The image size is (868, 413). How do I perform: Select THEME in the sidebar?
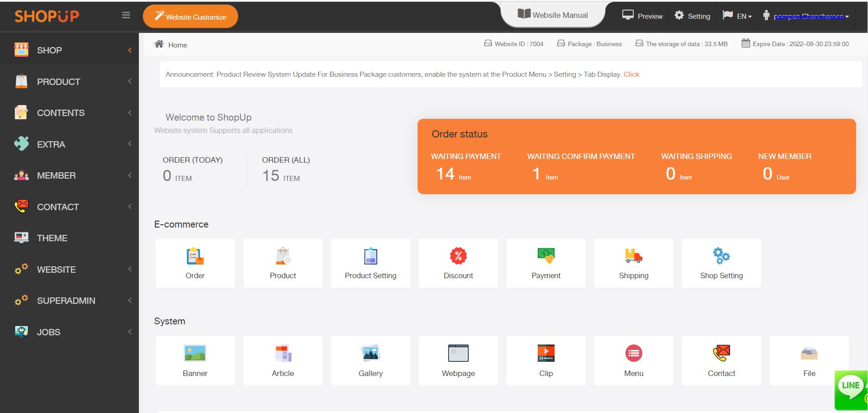(x=69, y=238)
